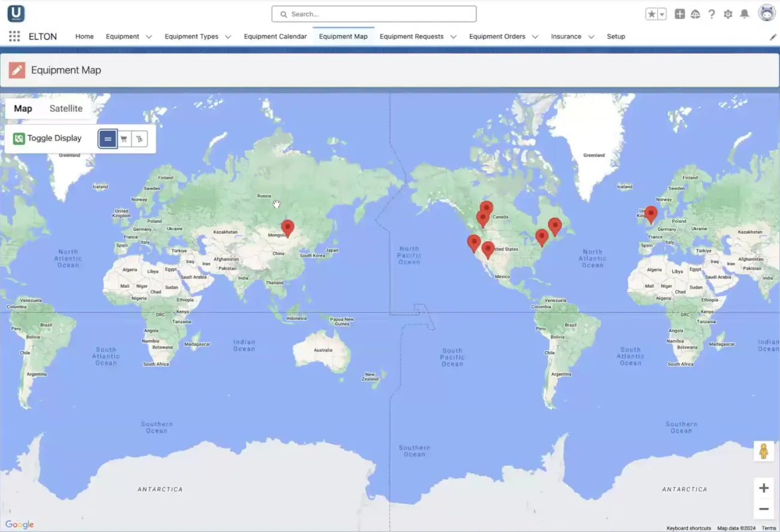The height and width of the screenshot is (532, 780).
Task: Expand the Equipment Types chevron
Action: 228,37
